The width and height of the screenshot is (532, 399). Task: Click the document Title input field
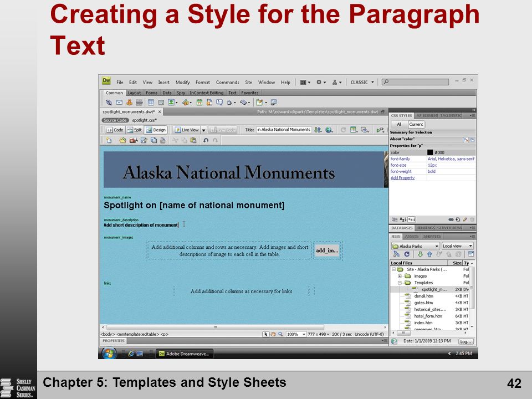(x=284, y=130)
